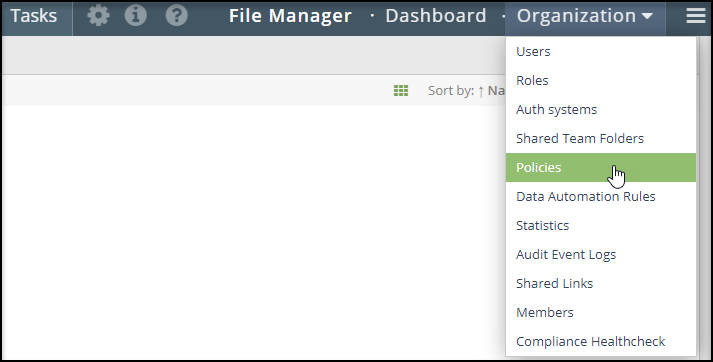Click the highlighted Policies item
Image resolution: width=713 pixels, height=362 pixels.
[601, 167]
